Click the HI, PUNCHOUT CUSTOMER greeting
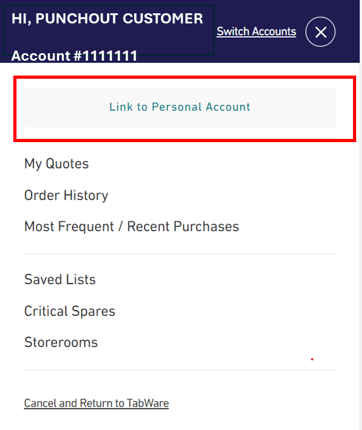The height and width of the screenshot is (430, 362). (107, 19)
